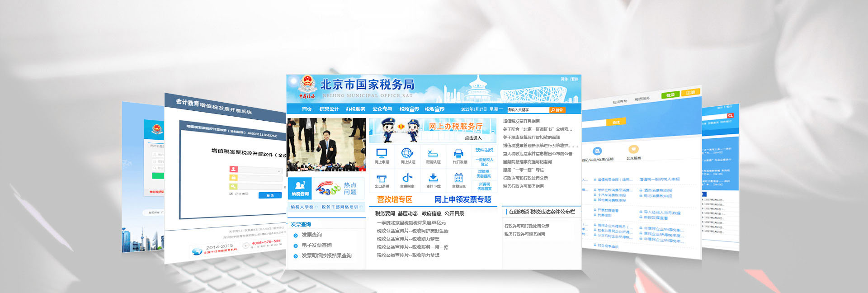Click the keyword search input field
Viewport: 868px width, 293px height.
(527, 110)
